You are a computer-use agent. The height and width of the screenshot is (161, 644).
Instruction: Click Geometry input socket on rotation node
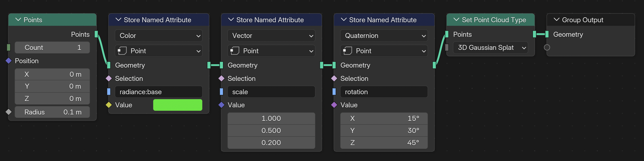(x=334, y=65)
